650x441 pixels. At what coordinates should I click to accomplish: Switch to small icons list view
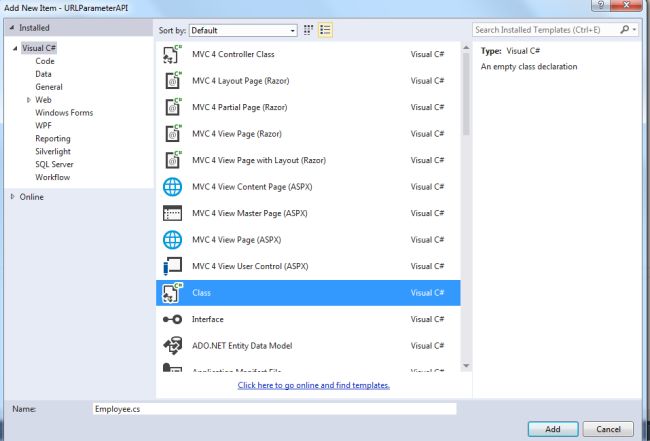(x=325, y=30)
